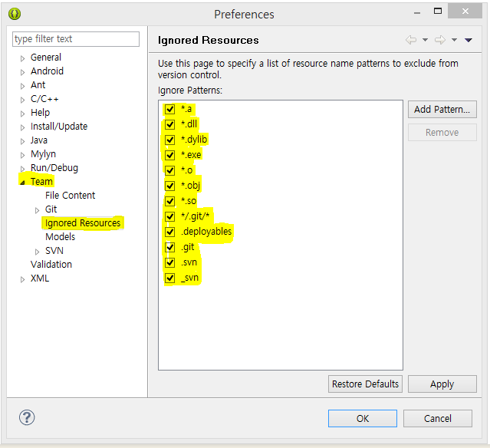490x448 pixels.
Task: Uncheck the *.so ignore pattern
Action: 169,201
